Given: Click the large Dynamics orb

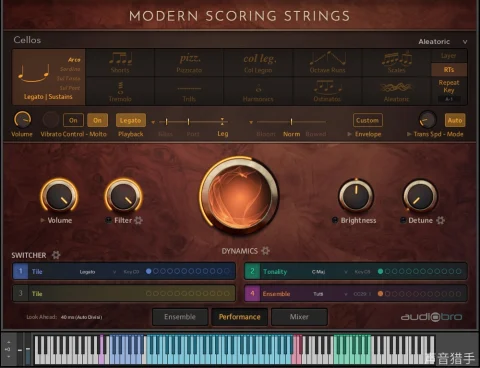Looking at the screenshot, I should point(239,196).
